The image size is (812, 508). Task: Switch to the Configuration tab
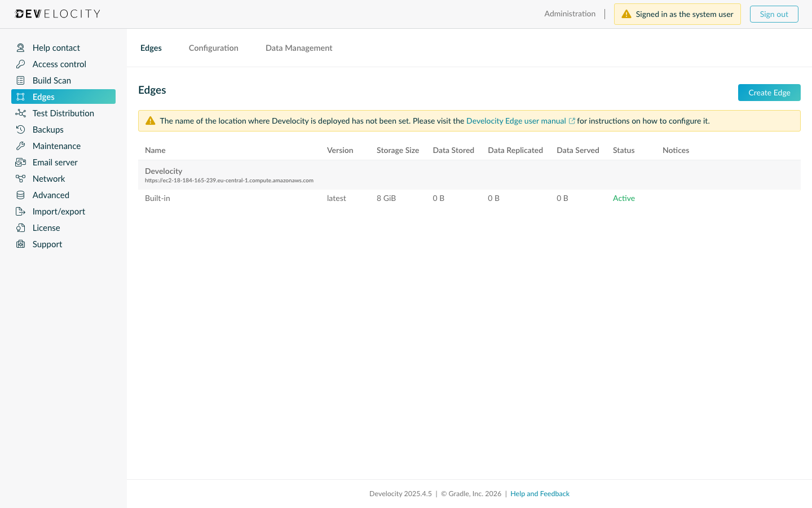(x=213, y=48)
